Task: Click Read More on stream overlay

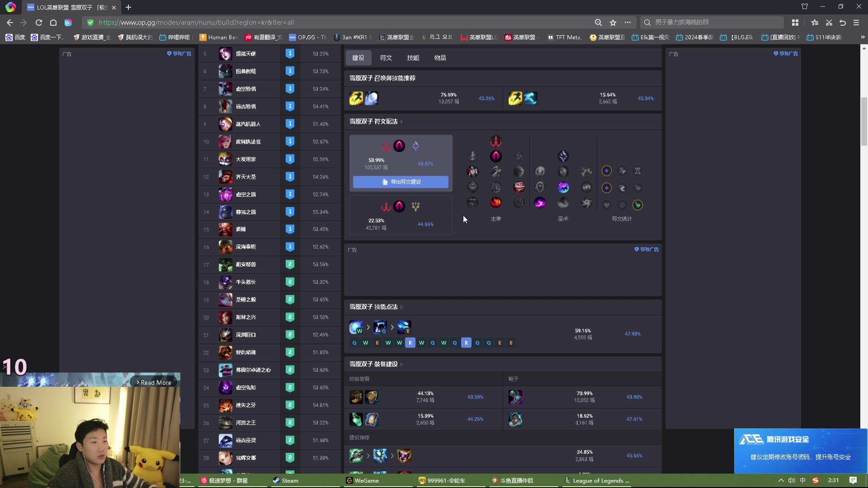Action: pyautogui.click(x=154, y=382)
